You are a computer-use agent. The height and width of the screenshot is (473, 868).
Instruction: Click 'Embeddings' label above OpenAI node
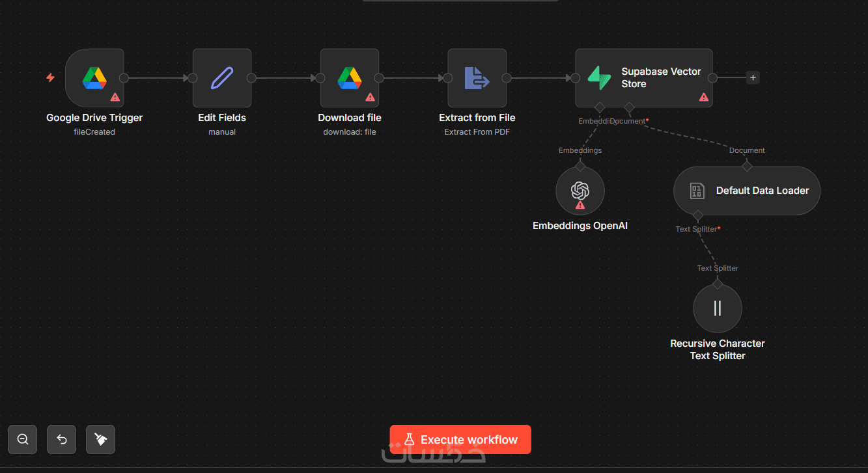(x=580, y=150)
